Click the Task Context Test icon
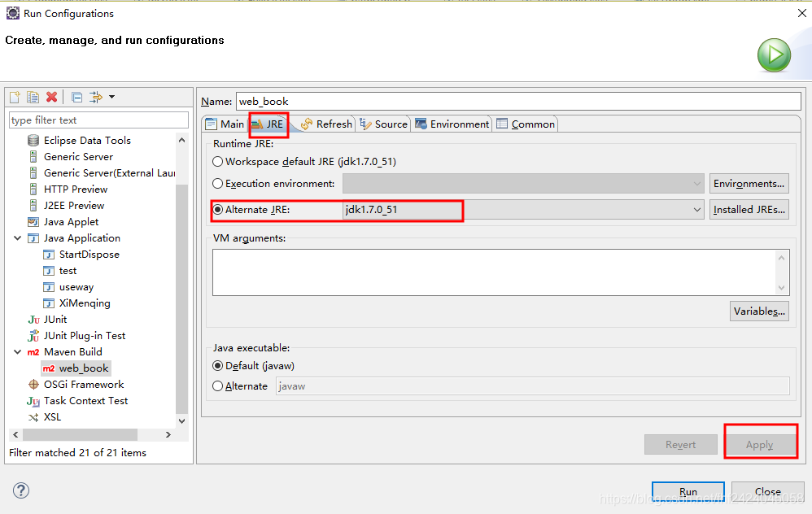Viewport: 812px width, 514px height. click(x=33, y=401)
